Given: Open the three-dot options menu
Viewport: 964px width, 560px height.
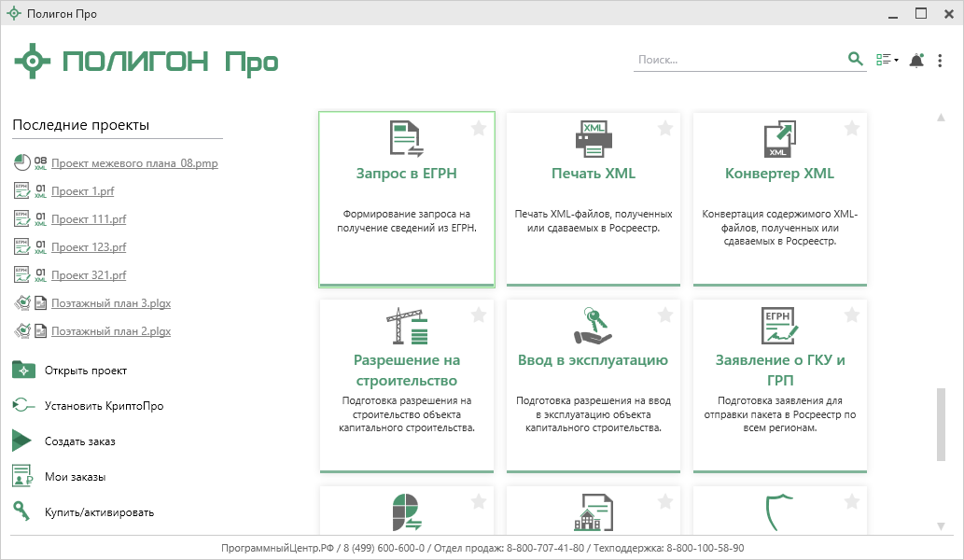Looking at the screenshot, I should click(x=940, y=60).
